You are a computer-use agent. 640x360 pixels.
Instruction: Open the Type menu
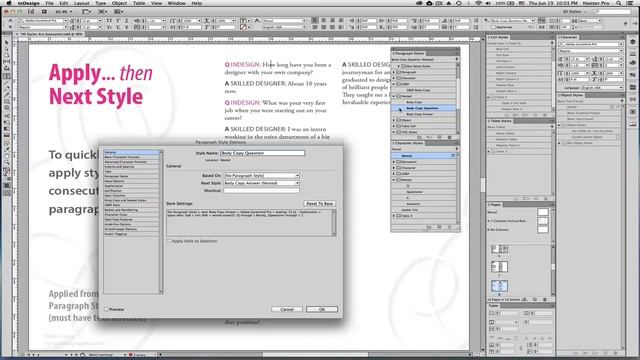pos(100,3)
